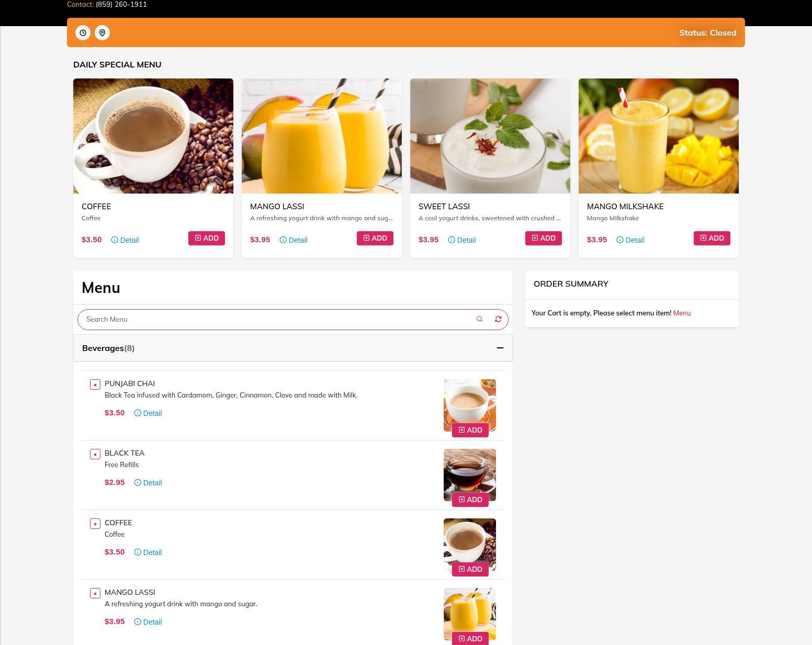Screen dimensions: 812x645
Task: Click the Search Menu input field
Action: [277, 319]
